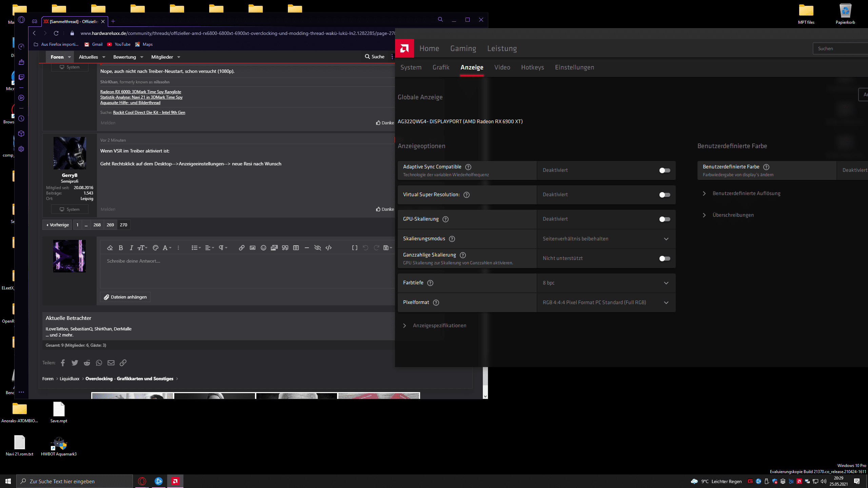Open Windows notification center icon

(857, 481)
